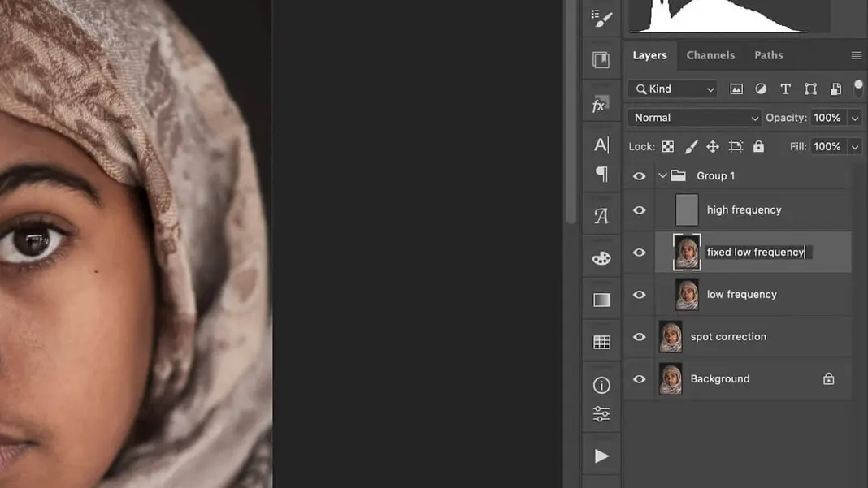
Task: Open the Adjustments sliders panel icon
Action: tap(601, 414)
